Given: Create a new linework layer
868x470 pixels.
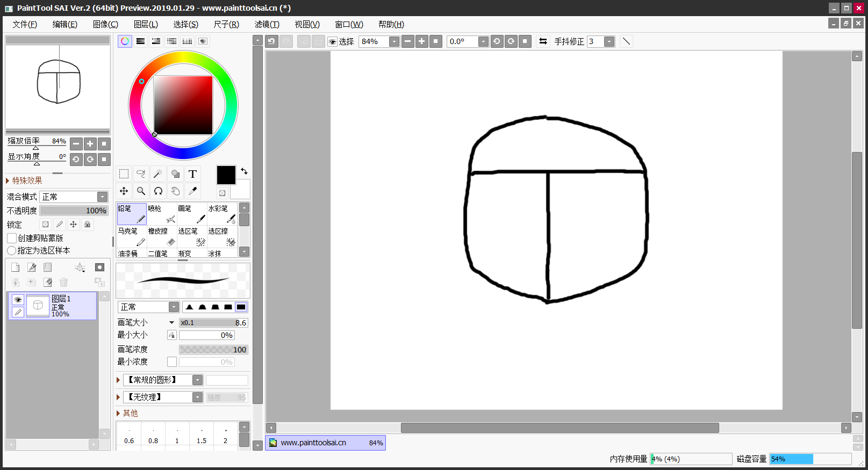Looking at the screenshot, I should pos(32,267).
